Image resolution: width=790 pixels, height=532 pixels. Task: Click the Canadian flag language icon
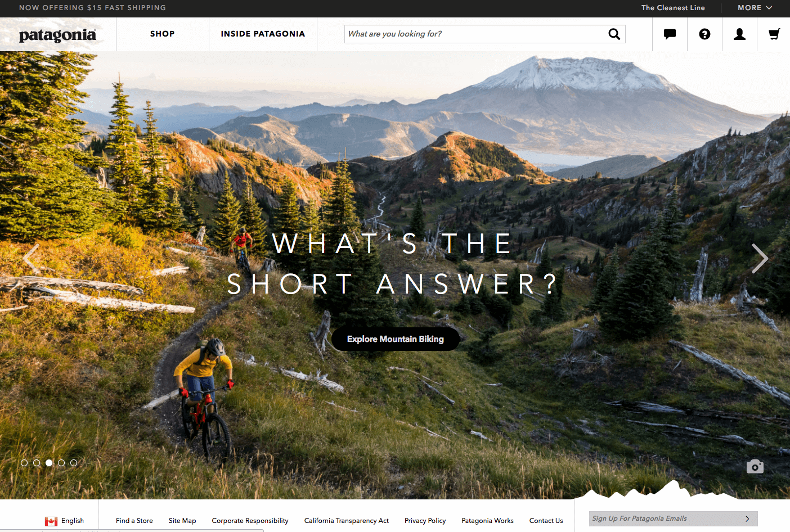pos(51,521)
